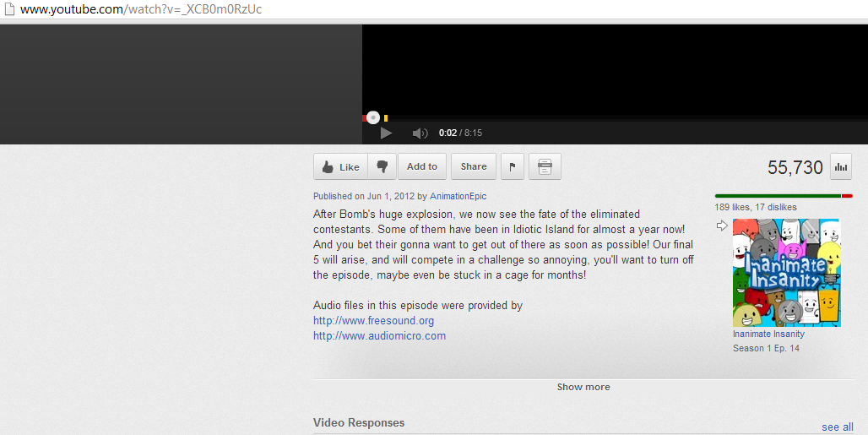The width and height of the screenshot is (868, 435).
Task: Click the '189 likes, 17 dislikes' text
Action: 756,207
